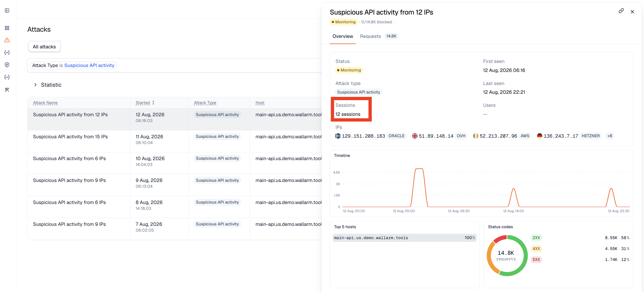This screenshot has width=644, height=292.
Task: Click IP address 52.213.207.96
Action: pos(498,136)
